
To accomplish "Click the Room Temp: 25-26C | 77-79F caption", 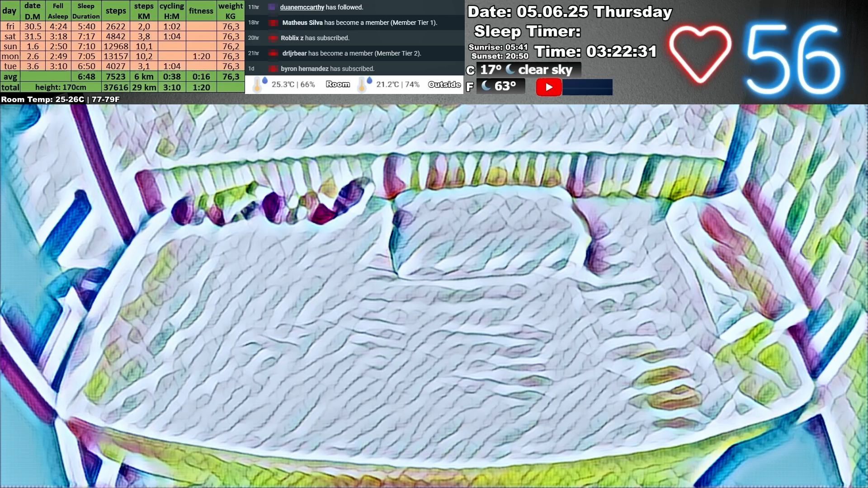I will [x=60, y=99].
